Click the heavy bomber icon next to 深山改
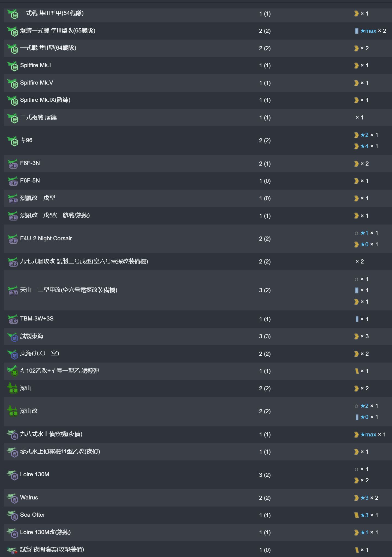This screenshot has height=557, width=392. coord(13,411)
